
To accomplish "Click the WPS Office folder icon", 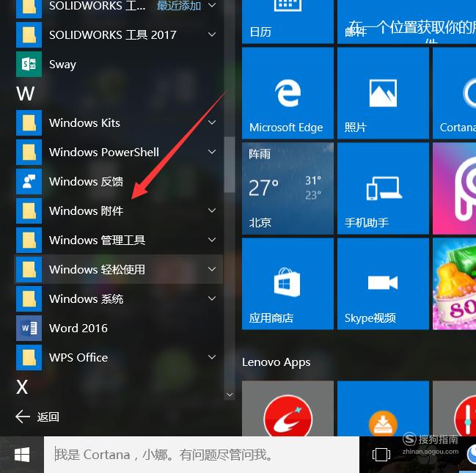I will [x=29, y=357].
